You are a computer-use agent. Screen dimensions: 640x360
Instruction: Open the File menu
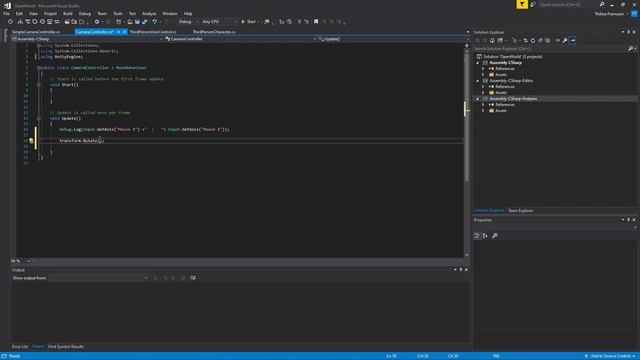6,14
